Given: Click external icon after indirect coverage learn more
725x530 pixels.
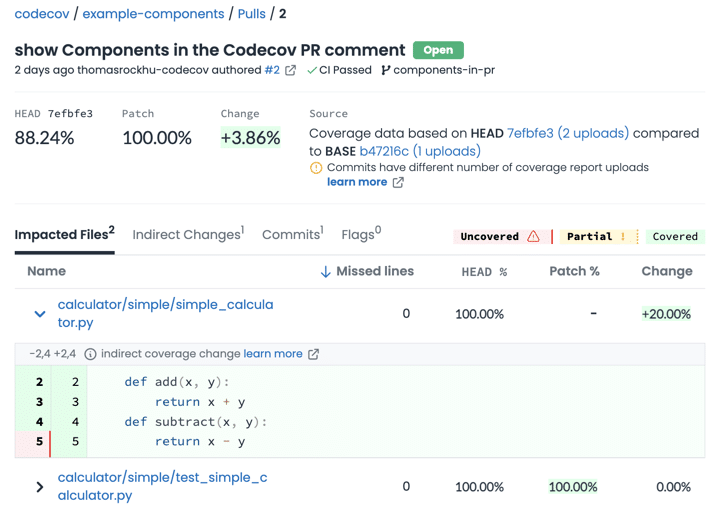Looking at the screenshot, I should [313, 354].
